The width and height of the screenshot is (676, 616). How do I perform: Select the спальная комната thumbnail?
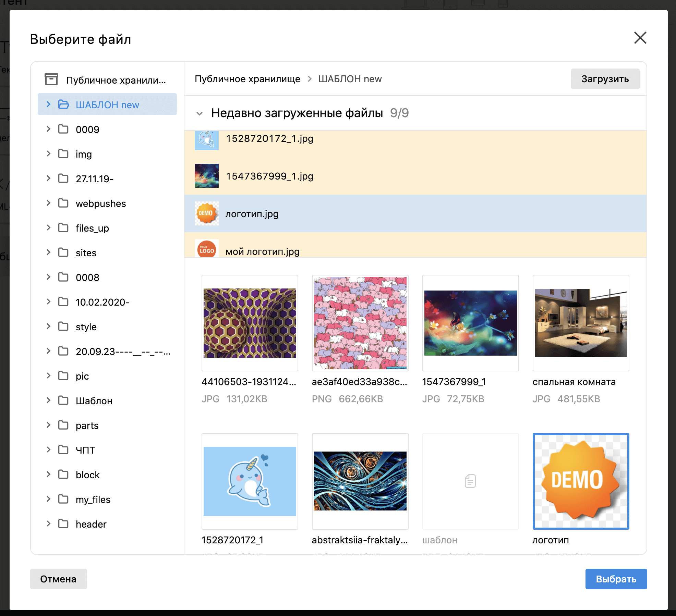[581, 323]
